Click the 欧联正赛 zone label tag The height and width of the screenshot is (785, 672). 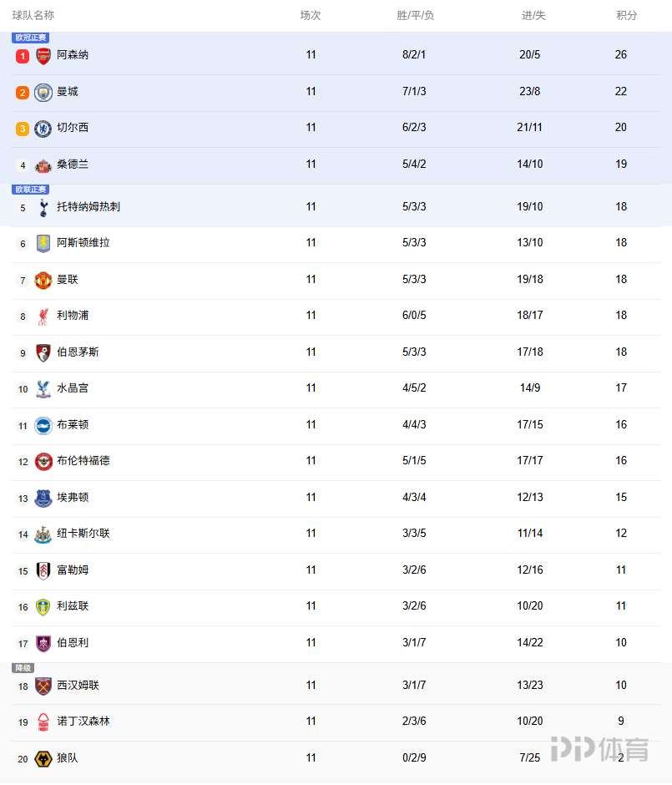pyautogui.click(x=31, y=190)
